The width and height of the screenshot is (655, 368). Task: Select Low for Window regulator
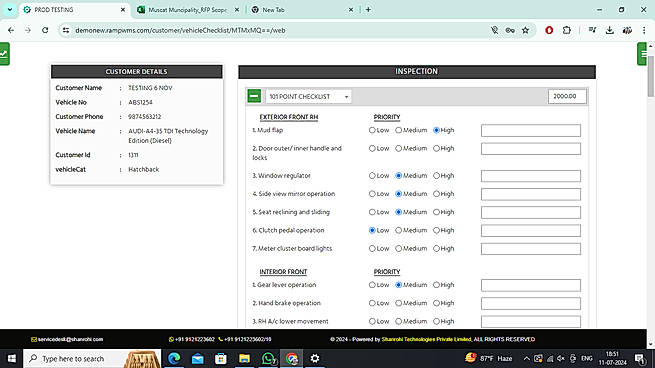(x=372, y=176)
